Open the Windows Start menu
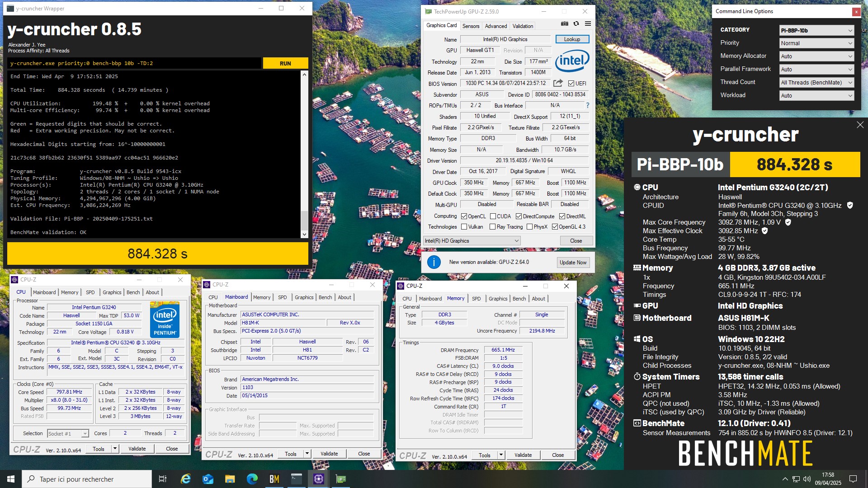The image size is (868, 488). (x=11, y=479)
